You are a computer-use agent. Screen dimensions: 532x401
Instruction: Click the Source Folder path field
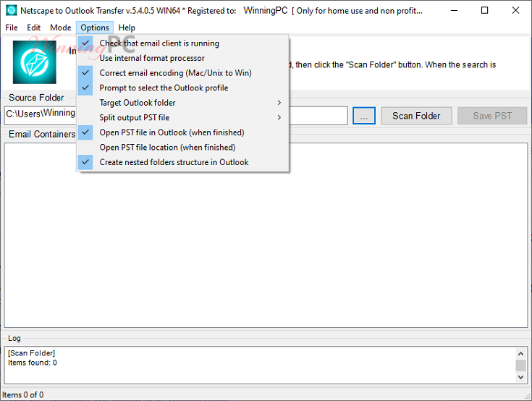coord(176,116)
